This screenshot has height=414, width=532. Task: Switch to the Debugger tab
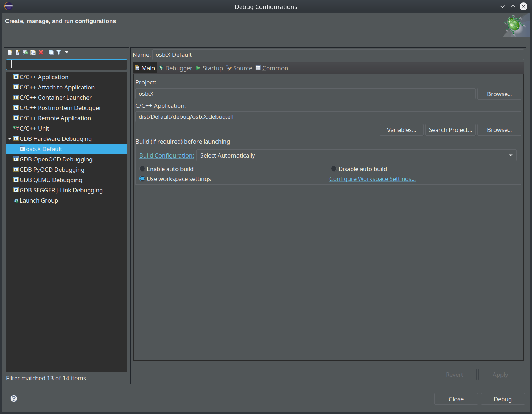coord(176,68)
